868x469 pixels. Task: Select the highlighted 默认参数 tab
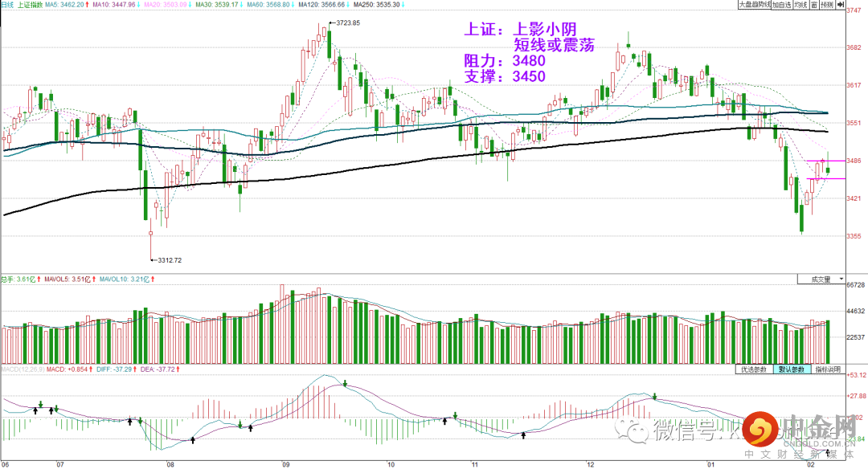[791, 369]
